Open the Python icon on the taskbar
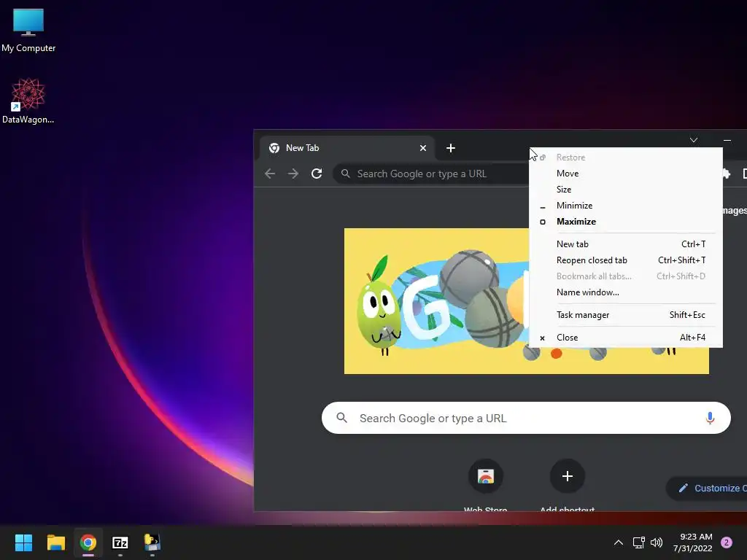The width and height of the screenshot is (747, 560). click(x=152, y=542)
